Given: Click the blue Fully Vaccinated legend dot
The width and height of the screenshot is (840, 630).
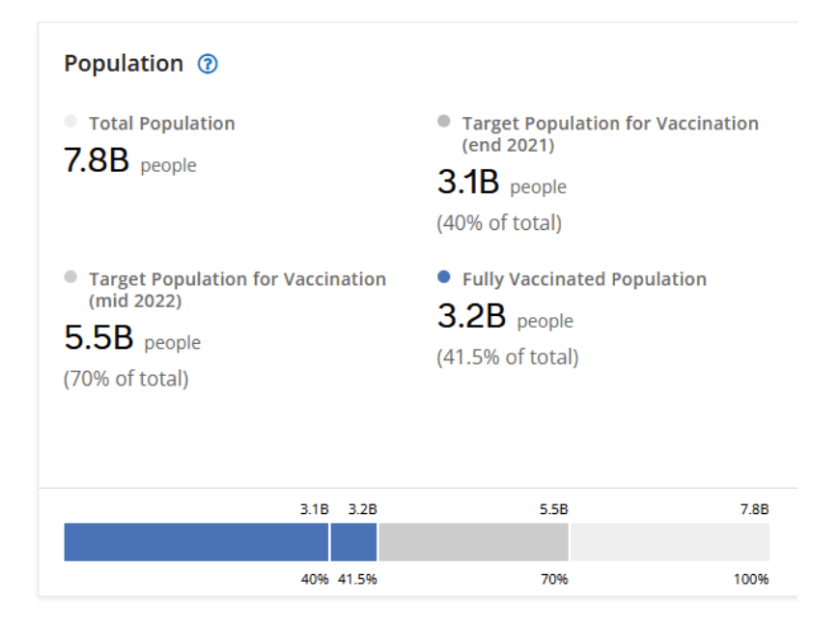Looking at the screenshot, I should click(x=444, y=277).
